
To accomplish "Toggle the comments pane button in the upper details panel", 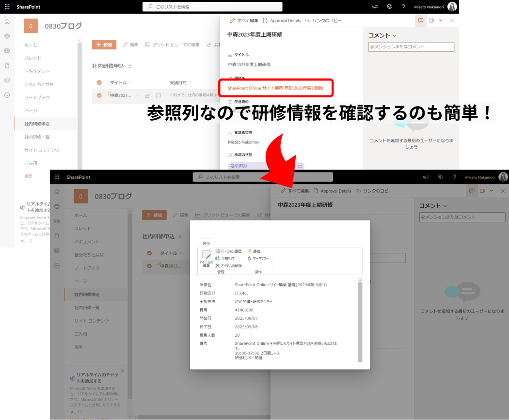I will [x=421, y=20].
